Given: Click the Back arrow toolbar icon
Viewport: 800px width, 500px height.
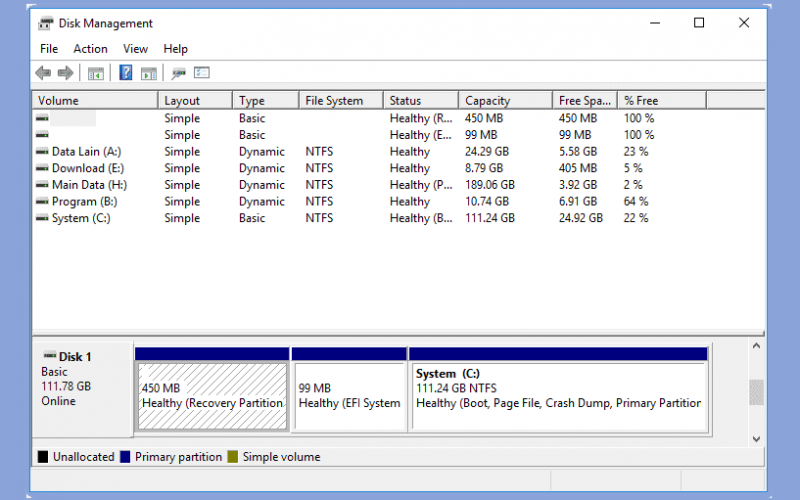Looking at the screenshot, I should click(43, 73).
